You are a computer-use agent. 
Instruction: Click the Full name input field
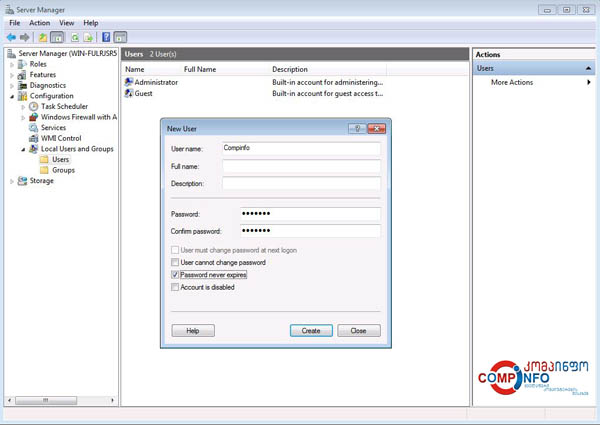click(301, 166)
